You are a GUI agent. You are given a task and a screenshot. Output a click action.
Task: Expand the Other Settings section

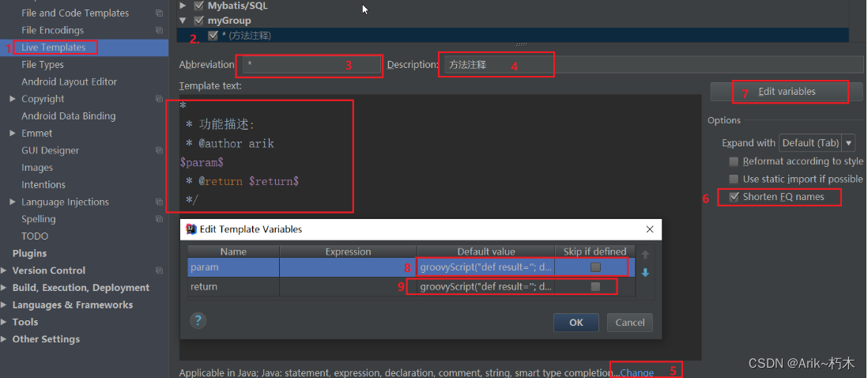(5, 338)
